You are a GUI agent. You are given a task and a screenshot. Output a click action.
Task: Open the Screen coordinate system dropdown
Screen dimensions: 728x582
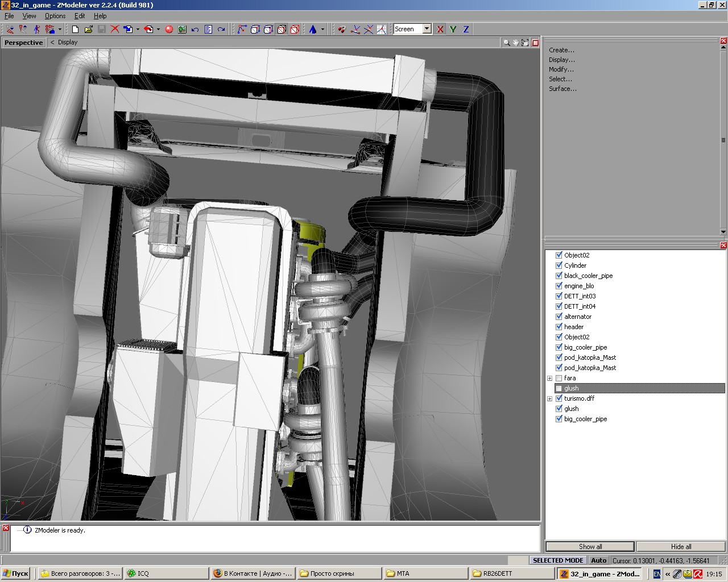point(427,29)
